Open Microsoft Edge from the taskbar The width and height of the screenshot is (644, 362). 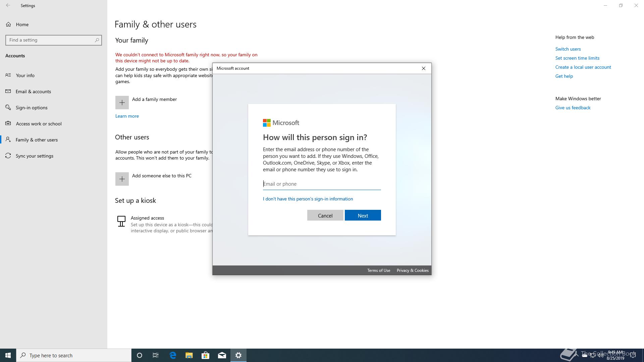point(173,355)
